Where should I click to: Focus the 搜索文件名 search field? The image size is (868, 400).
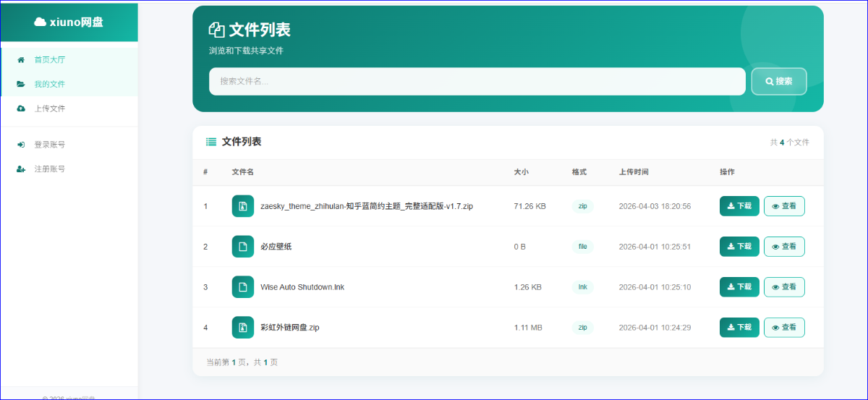pos(477,82)
